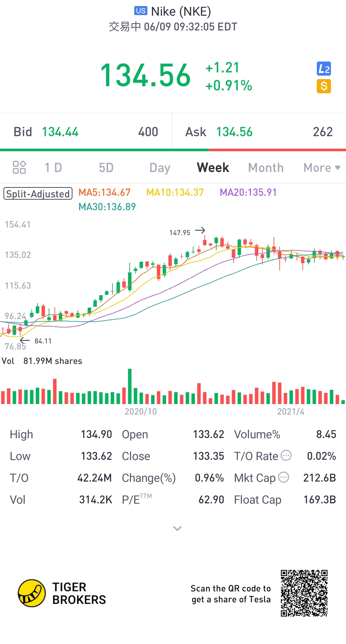Tap the +1.21 price change value
Image resolution: width=346 pixels, height=644 pixels.
click(x=222, y=68)
